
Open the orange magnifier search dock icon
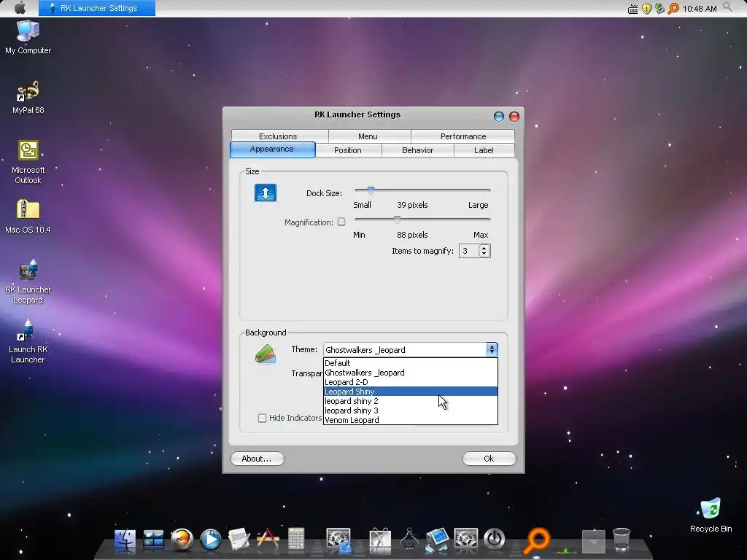point(537,540)
